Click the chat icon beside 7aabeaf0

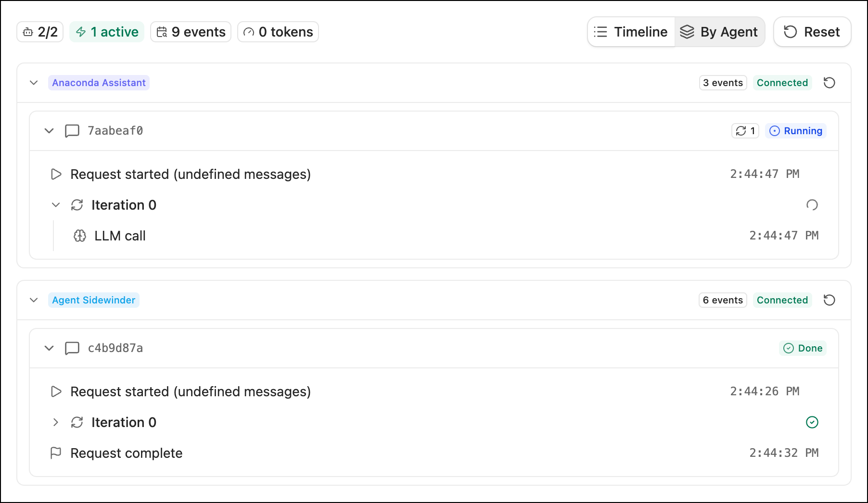tap(72, 131)
